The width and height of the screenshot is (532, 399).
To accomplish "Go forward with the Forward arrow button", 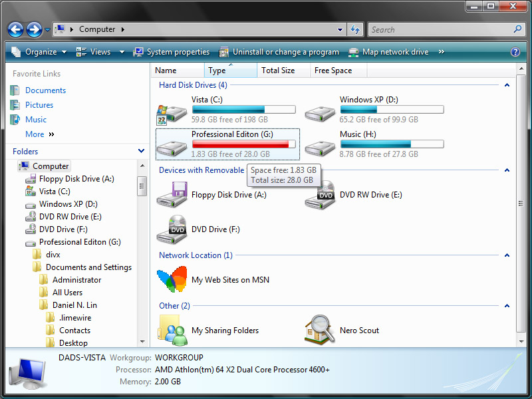I will [x=35, y=29].
